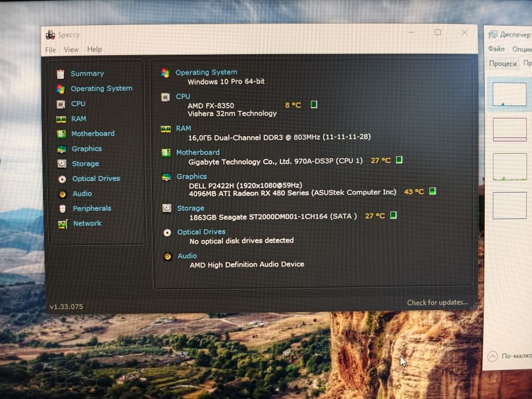Click the Vishera 32nm Technology text
This screenshot has width=532, height=399.
tap(232, 113)
